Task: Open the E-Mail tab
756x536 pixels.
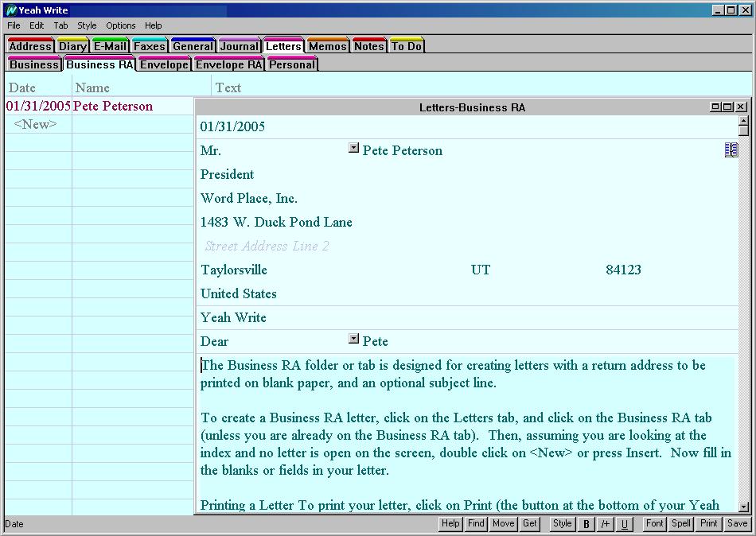Action: pyautogui.click(x=110, y=46)
